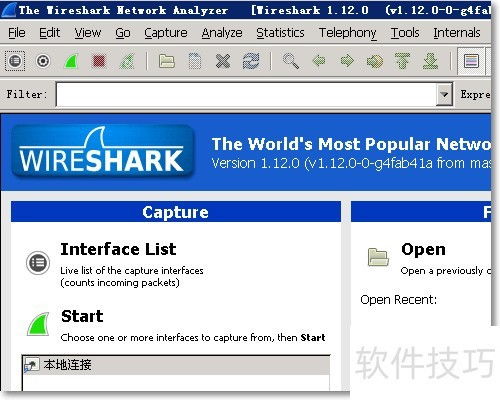Click the 'Open Recent:' label

398,300
